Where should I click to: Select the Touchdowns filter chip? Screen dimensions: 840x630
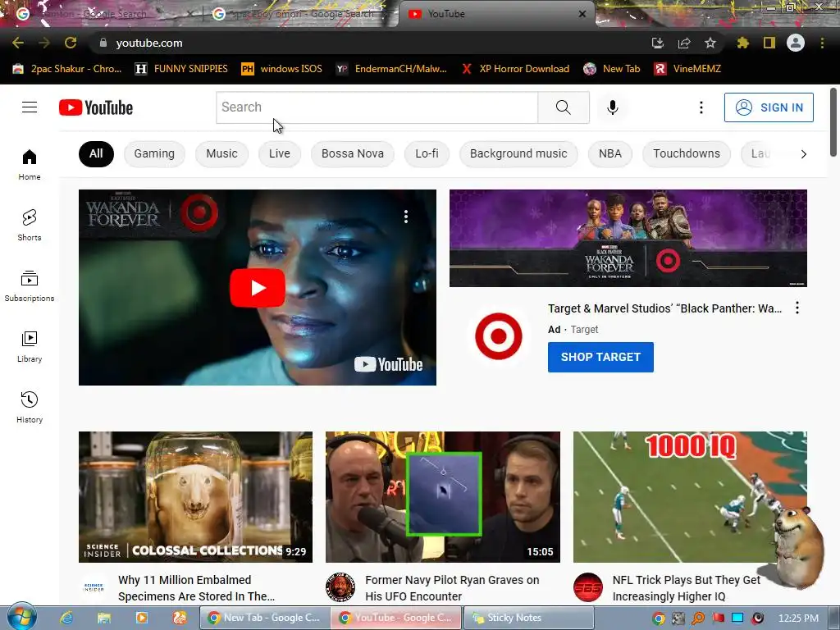coord(687,153)
